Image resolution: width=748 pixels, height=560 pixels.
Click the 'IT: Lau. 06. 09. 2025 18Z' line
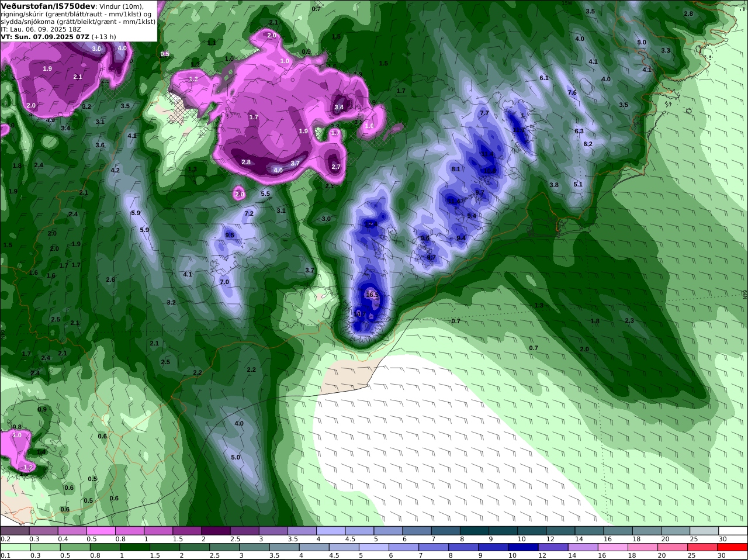[41, 29]
